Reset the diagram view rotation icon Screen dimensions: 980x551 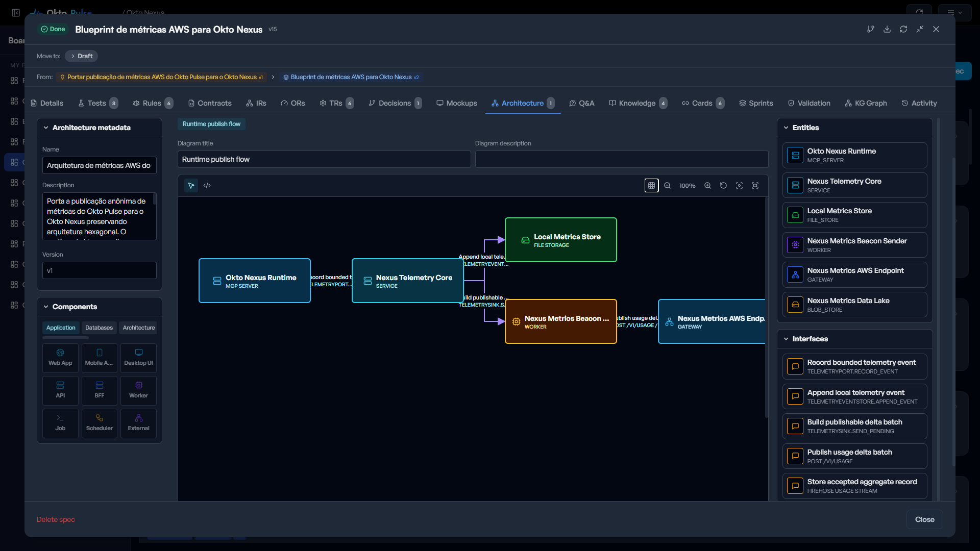(723, 186)
